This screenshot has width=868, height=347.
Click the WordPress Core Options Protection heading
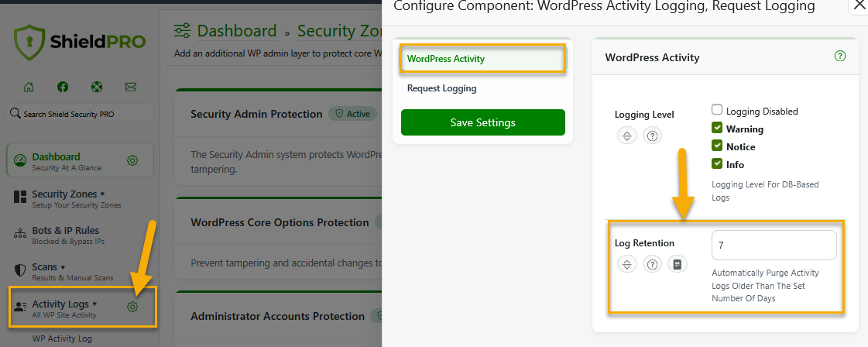click(x=280, y=222)
